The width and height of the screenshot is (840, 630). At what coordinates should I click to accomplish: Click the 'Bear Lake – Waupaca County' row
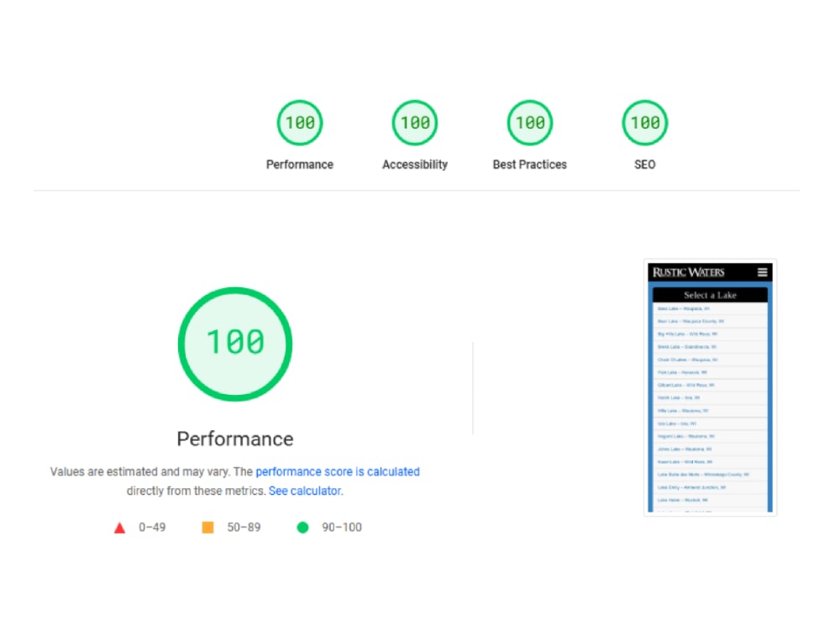710,322
